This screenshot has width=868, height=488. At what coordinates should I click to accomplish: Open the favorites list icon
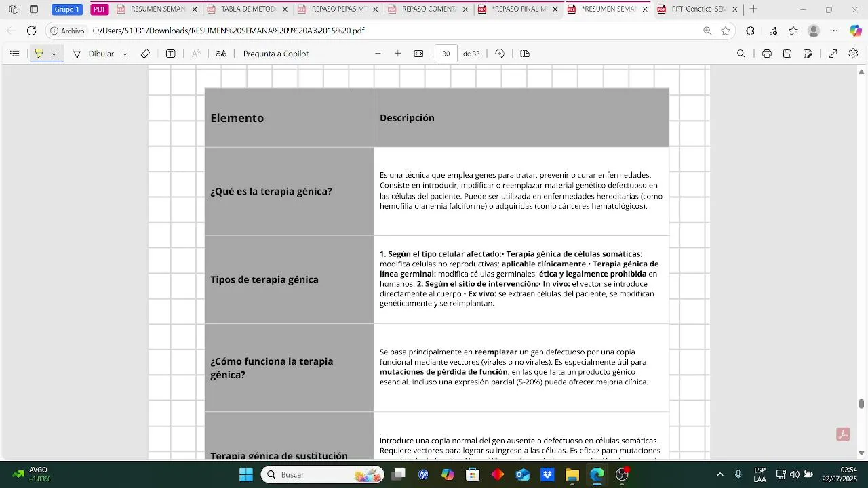(794, 31)
